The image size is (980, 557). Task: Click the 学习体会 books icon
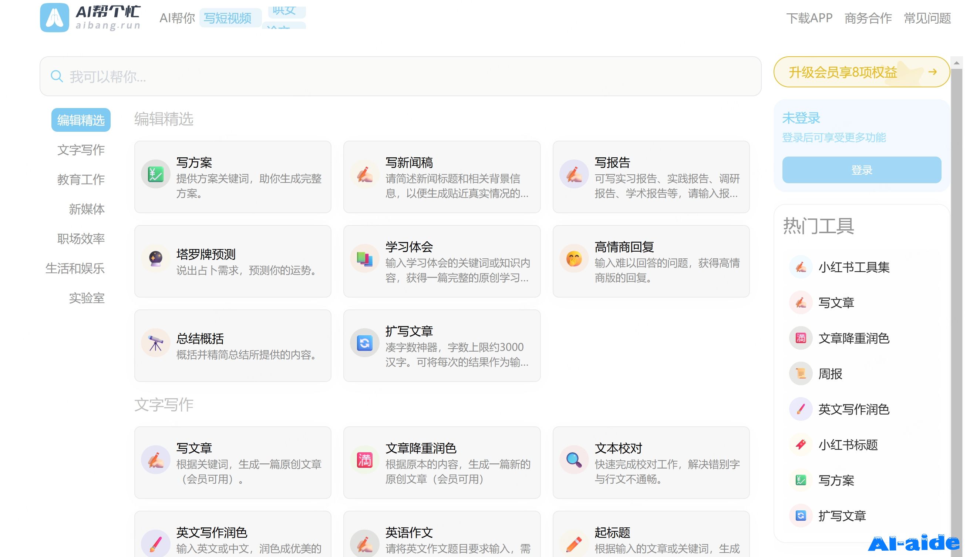coord(365,259)
